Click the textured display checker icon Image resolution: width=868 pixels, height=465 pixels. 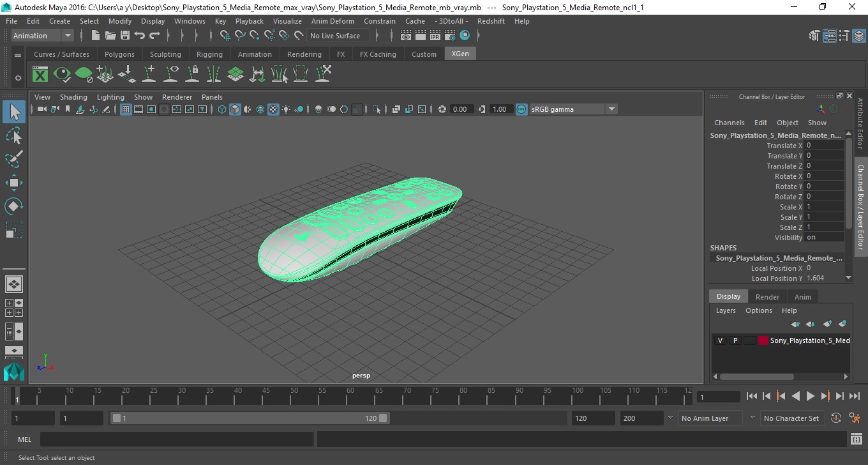tap(273, 109)
